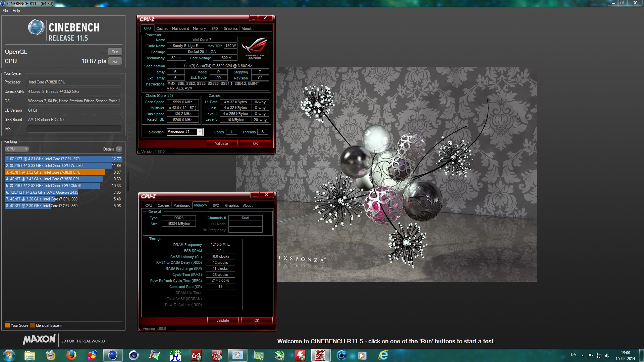
Task: Switch to SPD tab in upper CPU-Z window
Action: pyautogui.click(x=215, y=28)
